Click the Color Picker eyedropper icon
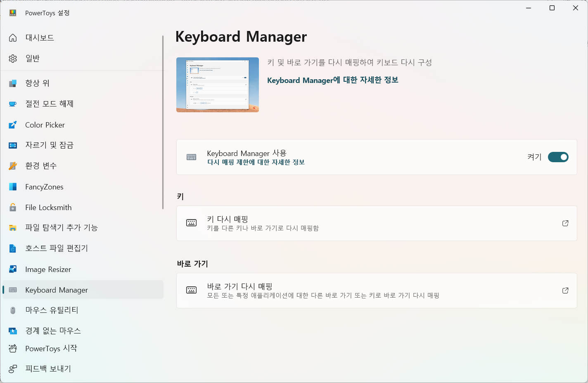The image size is (588, 383). (x=13, y=125)
